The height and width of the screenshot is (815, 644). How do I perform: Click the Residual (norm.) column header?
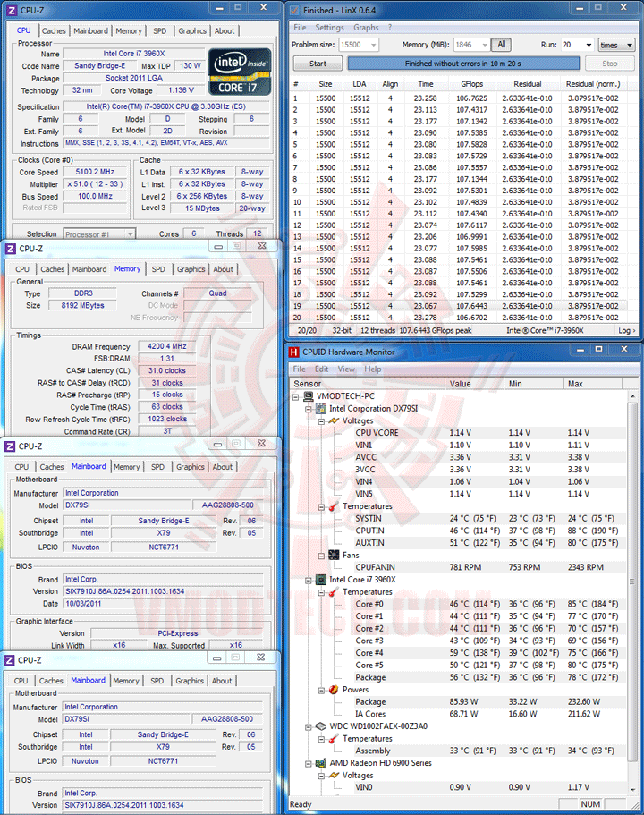(x=593, y=84)
